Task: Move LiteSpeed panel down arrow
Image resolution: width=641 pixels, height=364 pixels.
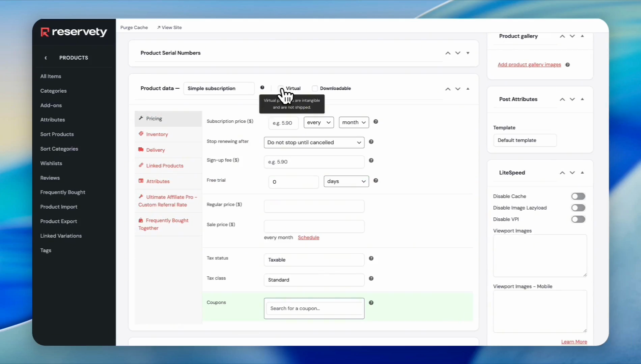Action: tap(572, 173)
